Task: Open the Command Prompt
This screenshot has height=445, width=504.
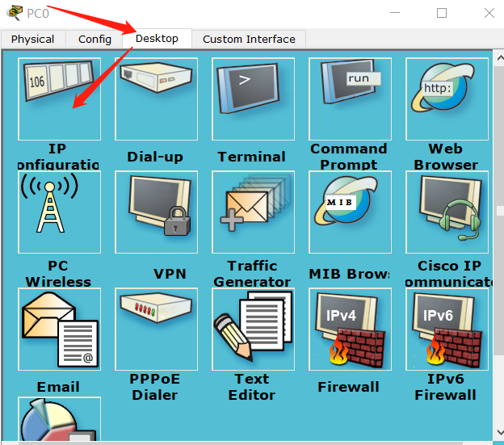Action: (x=350, y=99)
